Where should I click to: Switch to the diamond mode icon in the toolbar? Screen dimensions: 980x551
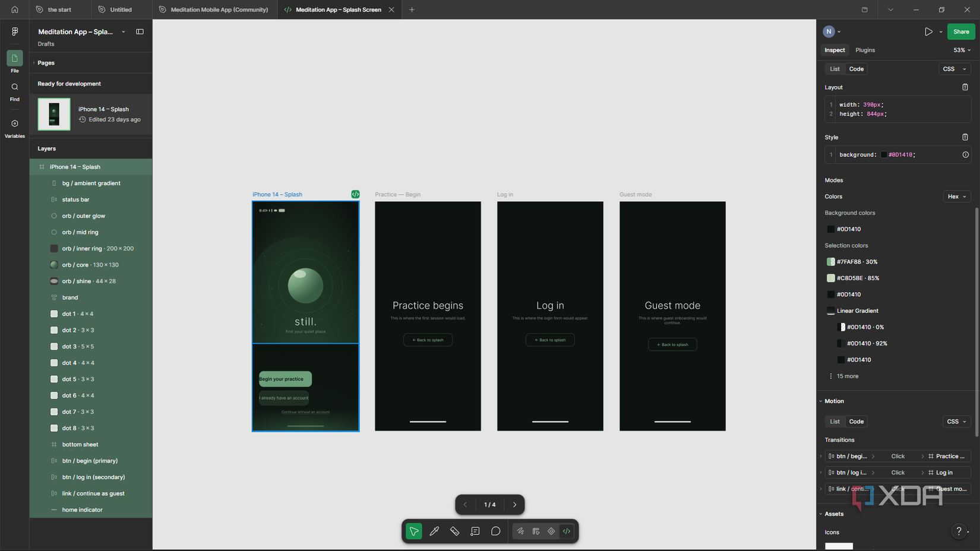(551, 531)
